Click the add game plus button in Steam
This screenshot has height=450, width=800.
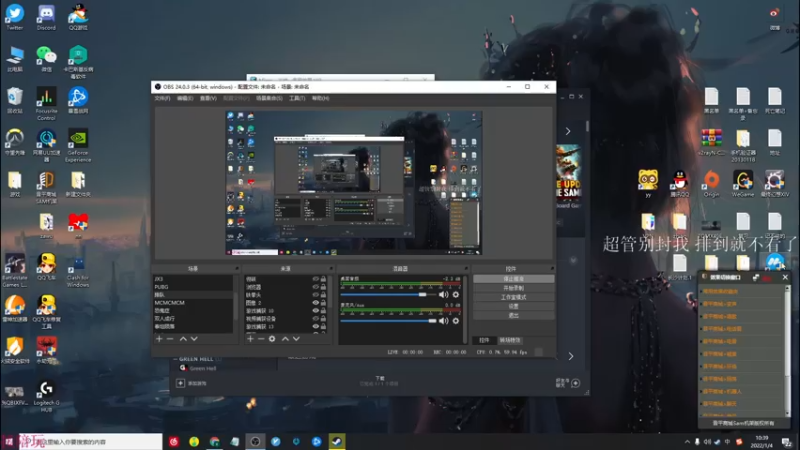pyautogui.click(x=180, y=383)
